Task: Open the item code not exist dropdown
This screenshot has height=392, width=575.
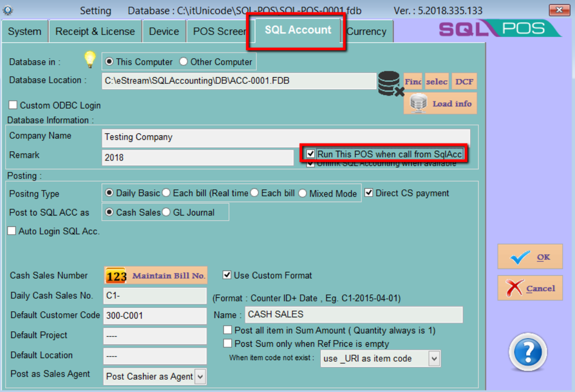Action: [434, 359]
